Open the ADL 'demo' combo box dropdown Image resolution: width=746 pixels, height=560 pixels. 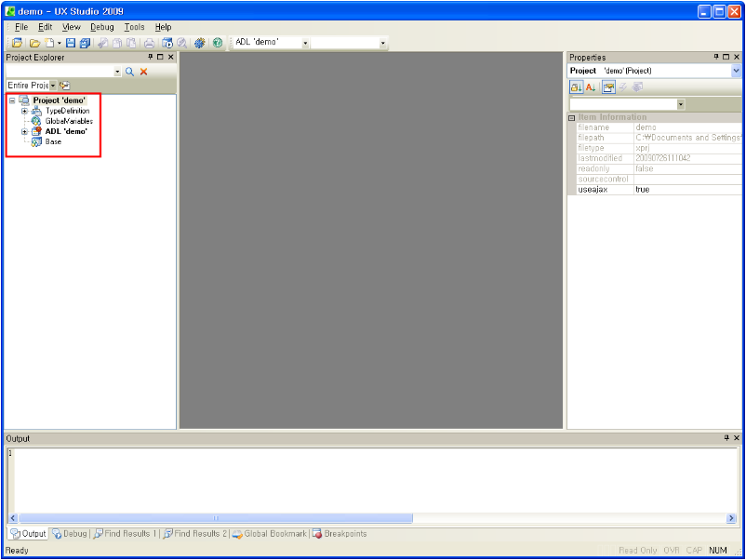tap(305, 44)
